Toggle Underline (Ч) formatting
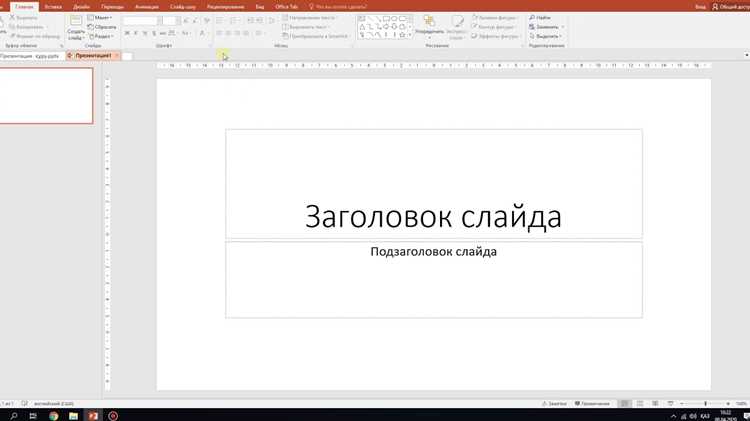 (x=145, y=33)
